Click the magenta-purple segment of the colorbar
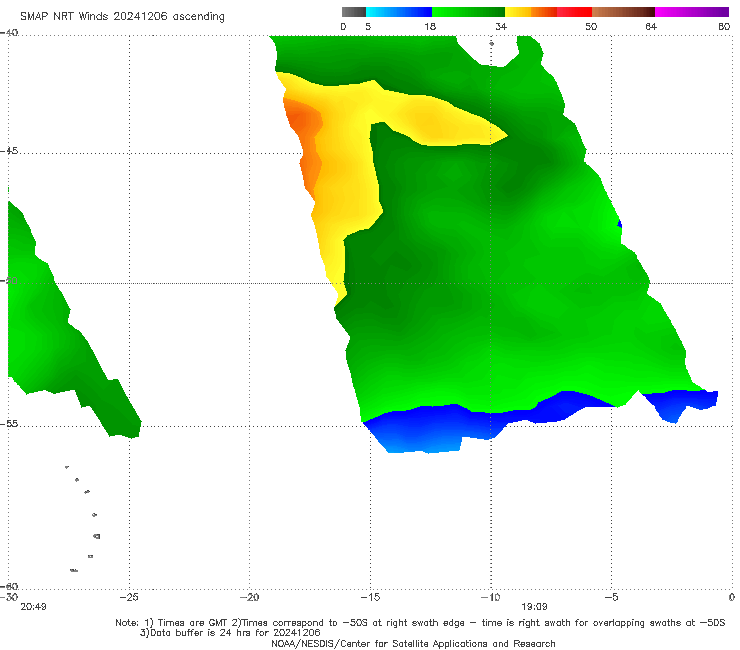Screen dimensions: 740x650 click(692, 12)
